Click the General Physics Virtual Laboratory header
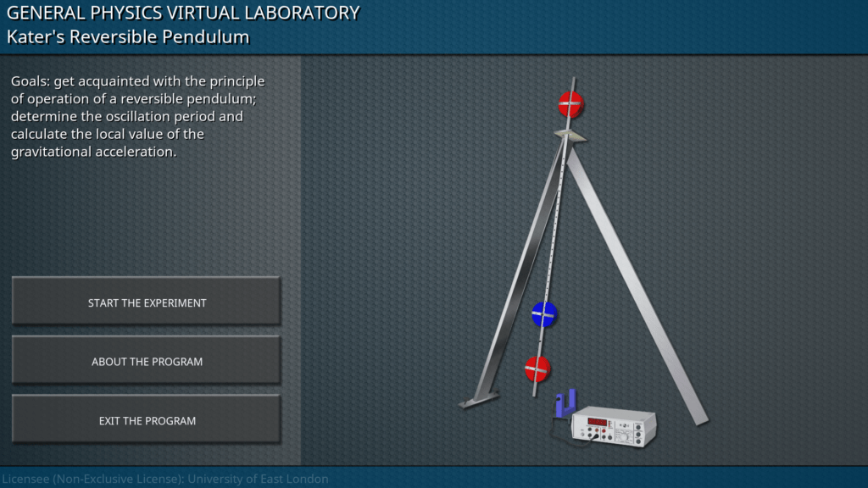The height and width of the screenshot is (488, 868). pos(183,13)
